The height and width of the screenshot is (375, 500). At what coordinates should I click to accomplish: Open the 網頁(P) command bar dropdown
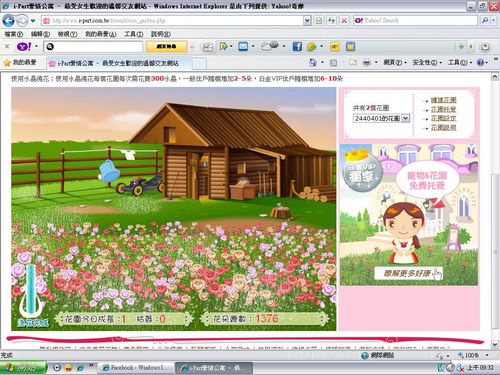click(x=396, y=63)
